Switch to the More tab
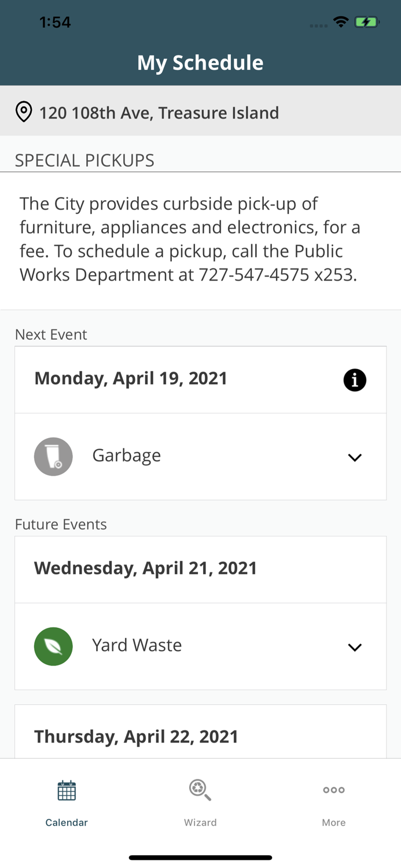The image size is (401, 868). pyautogui.click(x=334, y=822)
